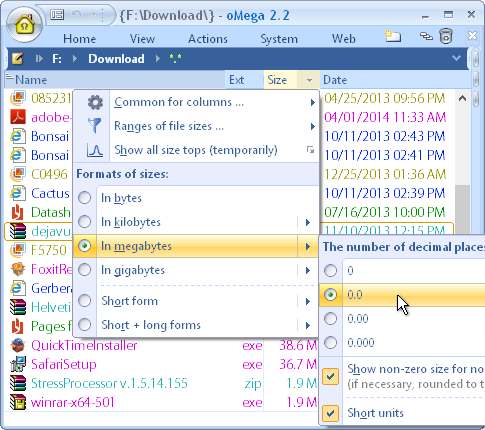
Task: Open the View ribbon tab
Action: tap(142, 39)
